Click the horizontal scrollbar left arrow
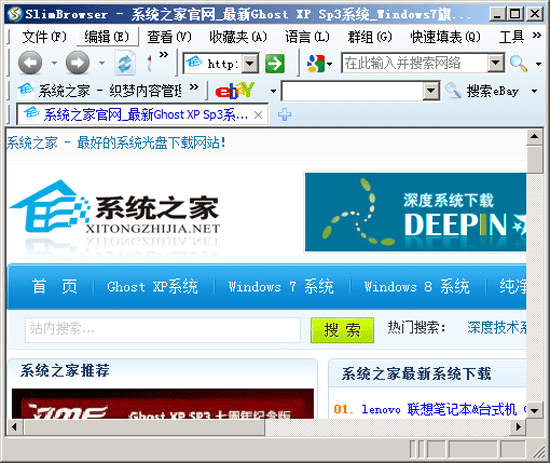 click(14, 427)
